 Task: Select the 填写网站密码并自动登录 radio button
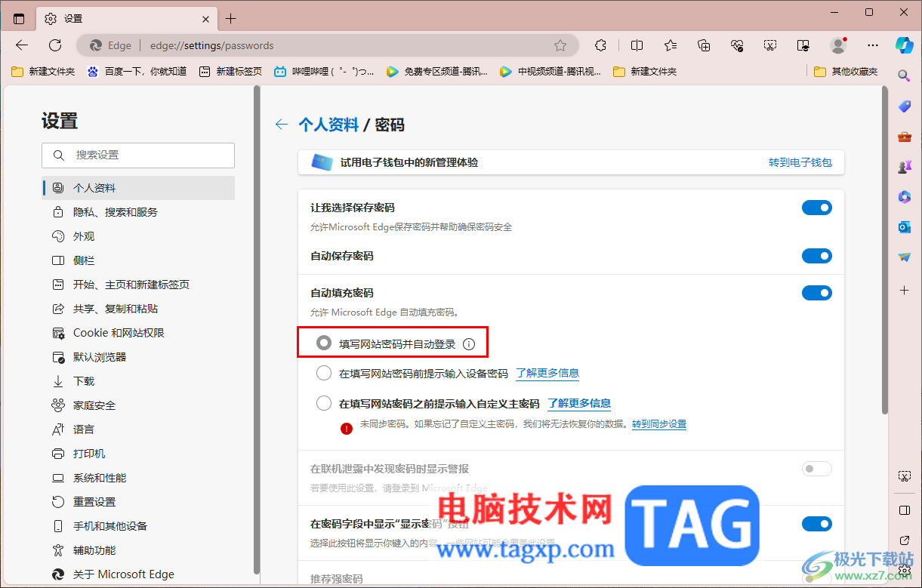click(x=324, y=342)
